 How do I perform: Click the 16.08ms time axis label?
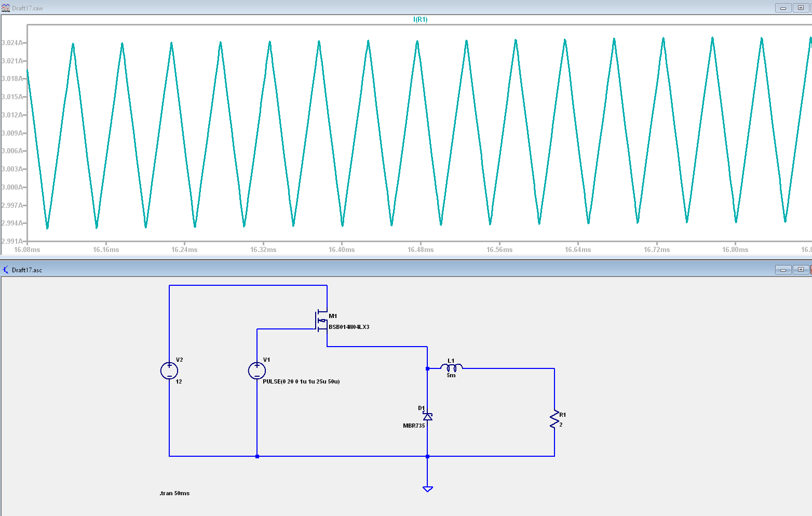pyautogui.click(x=27, y=250)
